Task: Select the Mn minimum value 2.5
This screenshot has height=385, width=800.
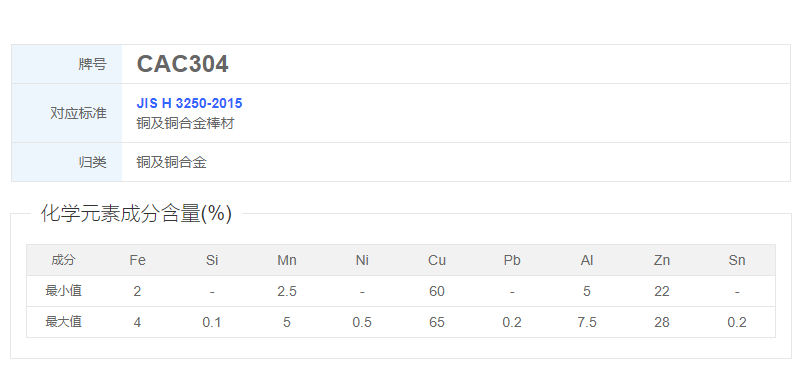Action: click(x=287, y=292)
